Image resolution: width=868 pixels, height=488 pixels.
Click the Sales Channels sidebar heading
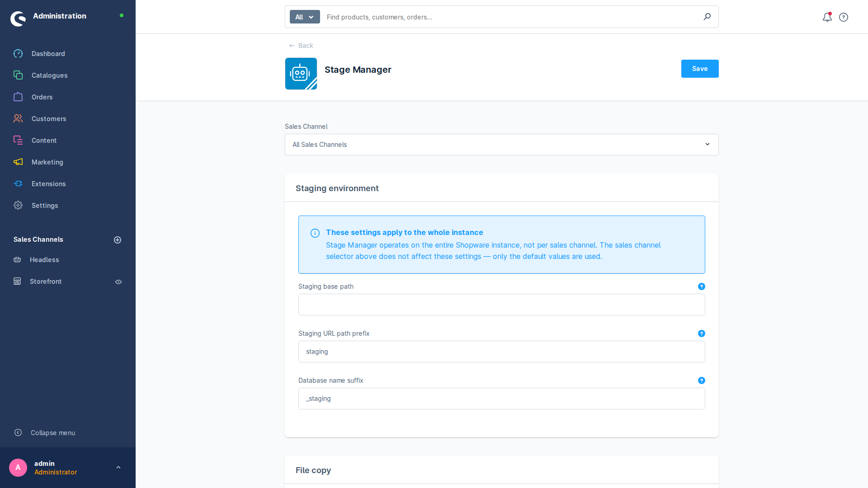(38, 239)
